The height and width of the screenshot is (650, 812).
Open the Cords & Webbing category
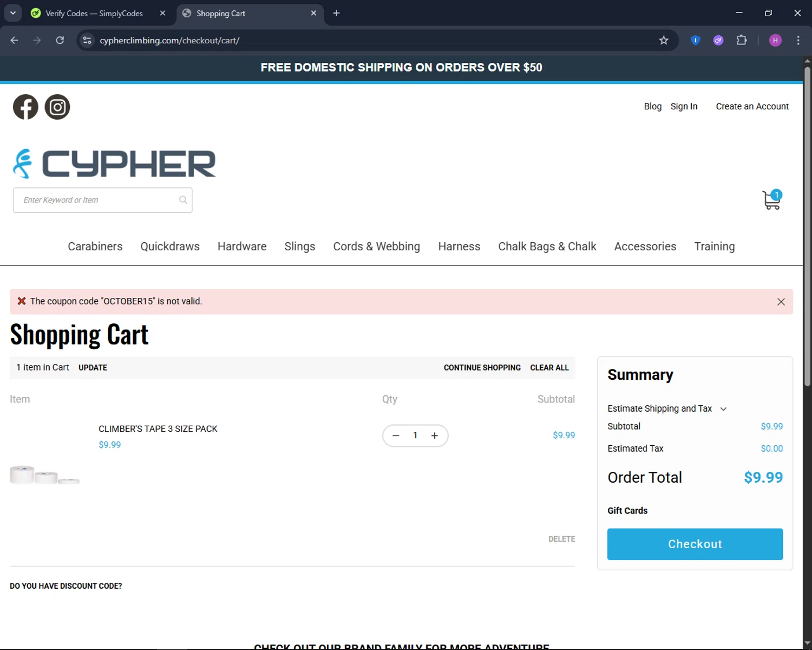(x=377, y=246)
